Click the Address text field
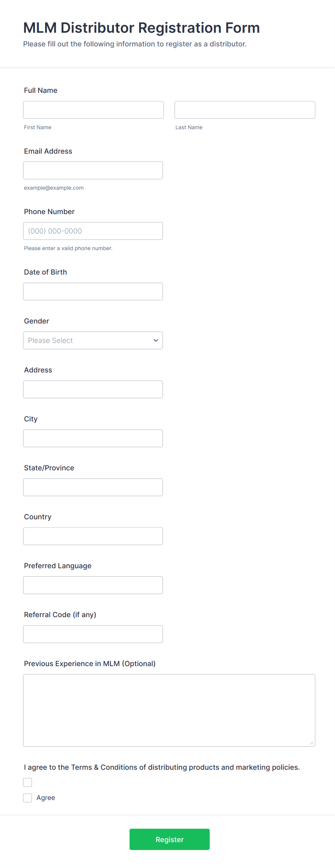 [93, 389]
